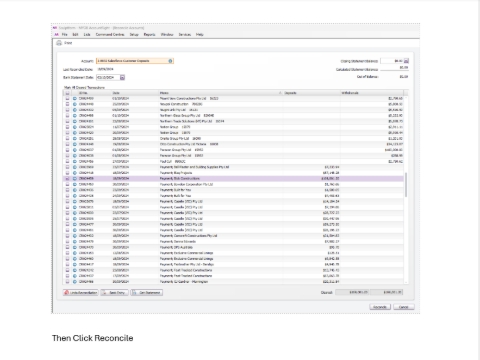This screenshot has width=480, height=360.
Task: Tick the checkbox for Mount View Constructions
Action: (x=67, y=99)
